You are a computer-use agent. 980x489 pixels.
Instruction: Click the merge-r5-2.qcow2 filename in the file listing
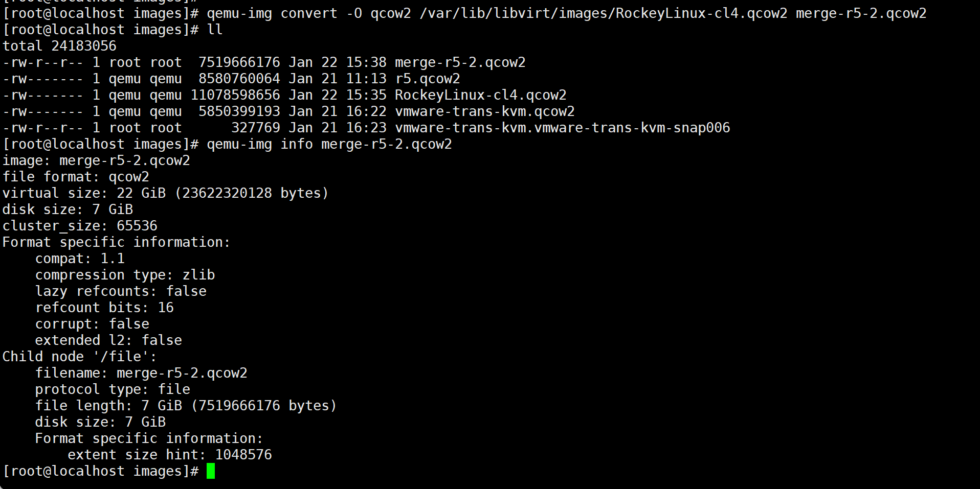pos(460,62)
